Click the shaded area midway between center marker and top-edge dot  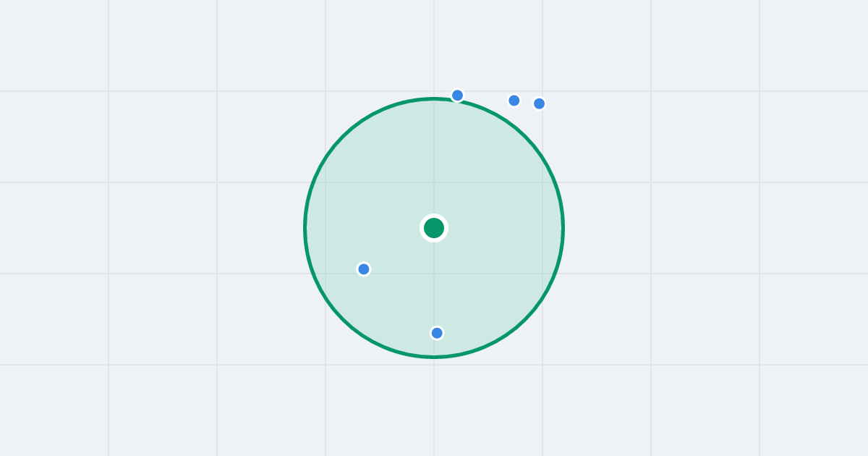tap(446, 161)
